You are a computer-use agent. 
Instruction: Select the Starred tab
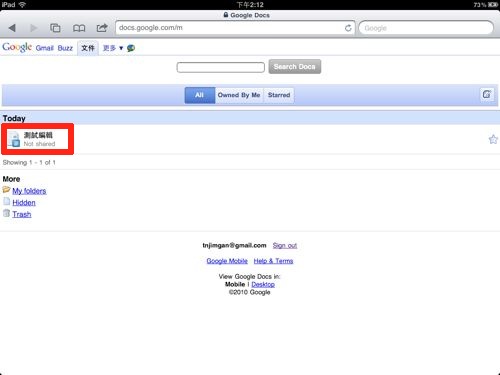pyautogui.click(x=279, y=95)
